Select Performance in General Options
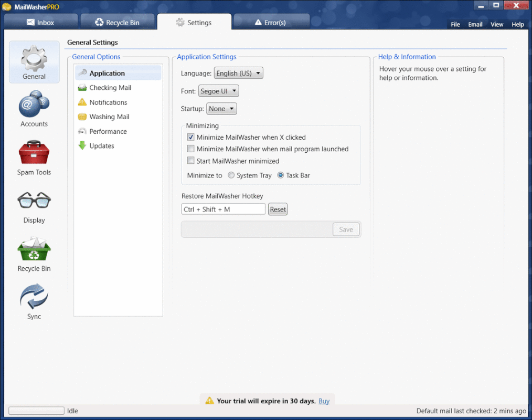 click(x=118, y=131)
